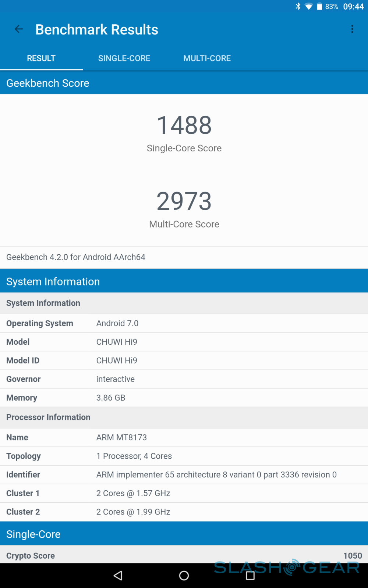
Task: Select the RESULT tab
Action: click(41, 58)
